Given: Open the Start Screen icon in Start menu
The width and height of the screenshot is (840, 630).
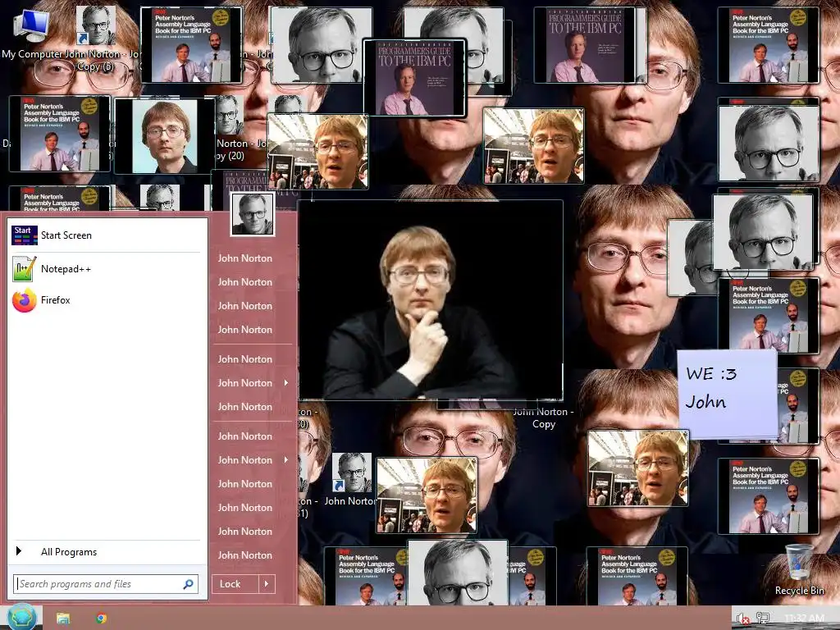Looking at the screenshot, I should pyautogui.click(x=24, y=235).
